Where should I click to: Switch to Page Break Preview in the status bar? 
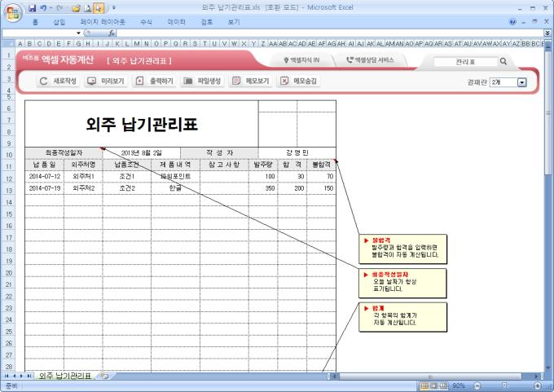(x=443, y=385)
